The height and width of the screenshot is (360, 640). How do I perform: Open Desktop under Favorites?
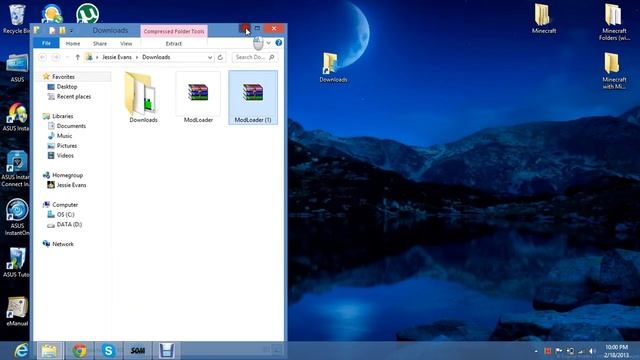[67, 87]
